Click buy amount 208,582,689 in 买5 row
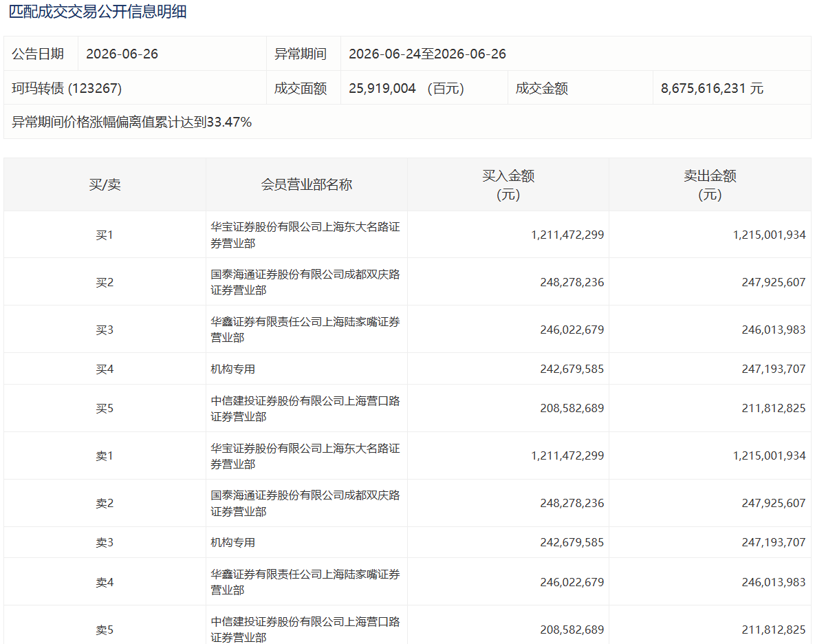This screenshot has width=815, height=644. tap(572, 408)
